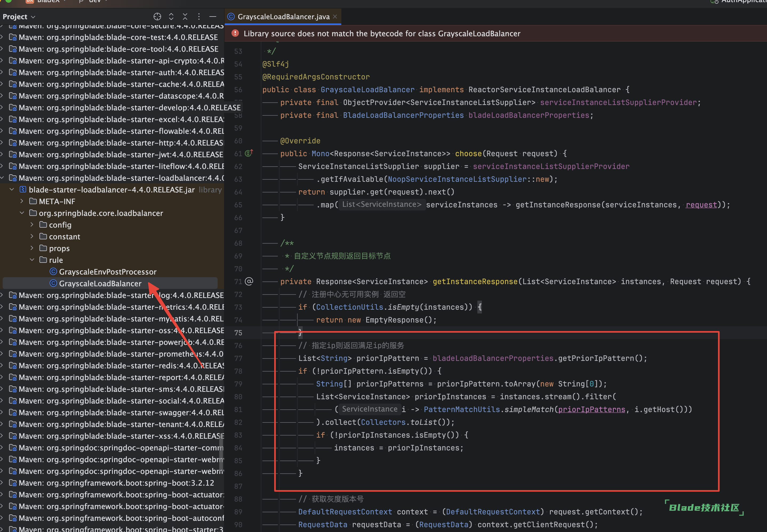The width and height of the screenshot is (767, 532).
Task: Collapse blade-starter-loadbalancer-4.4.0.RELEASE.jar node
Action: tap(12, 189)
